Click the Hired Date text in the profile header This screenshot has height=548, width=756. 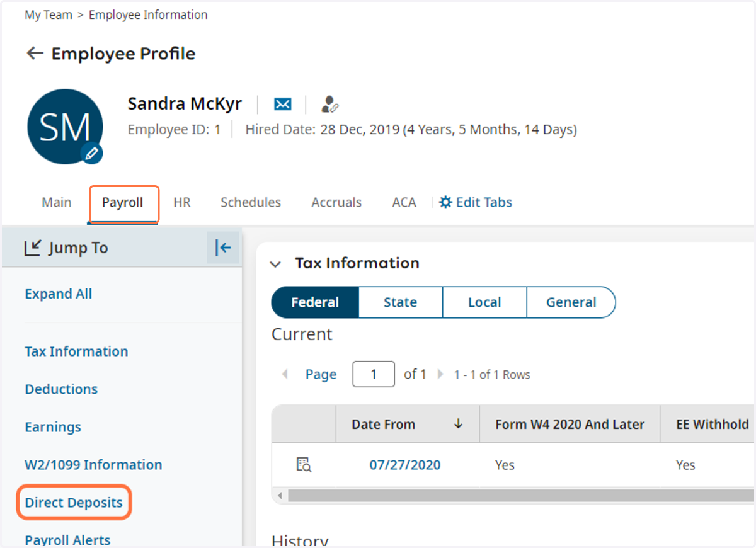tap(411, 130)
